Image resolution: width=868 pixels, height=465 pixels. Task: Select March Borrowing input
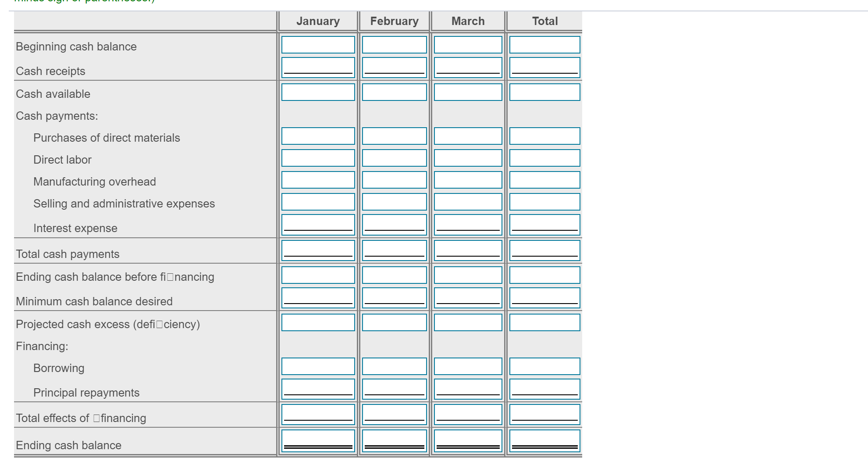(x=468, y=366)
